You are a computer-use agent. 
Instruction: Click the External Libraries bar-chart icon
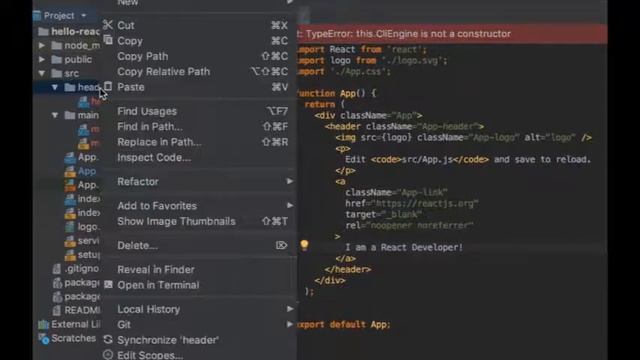point(43,324)
